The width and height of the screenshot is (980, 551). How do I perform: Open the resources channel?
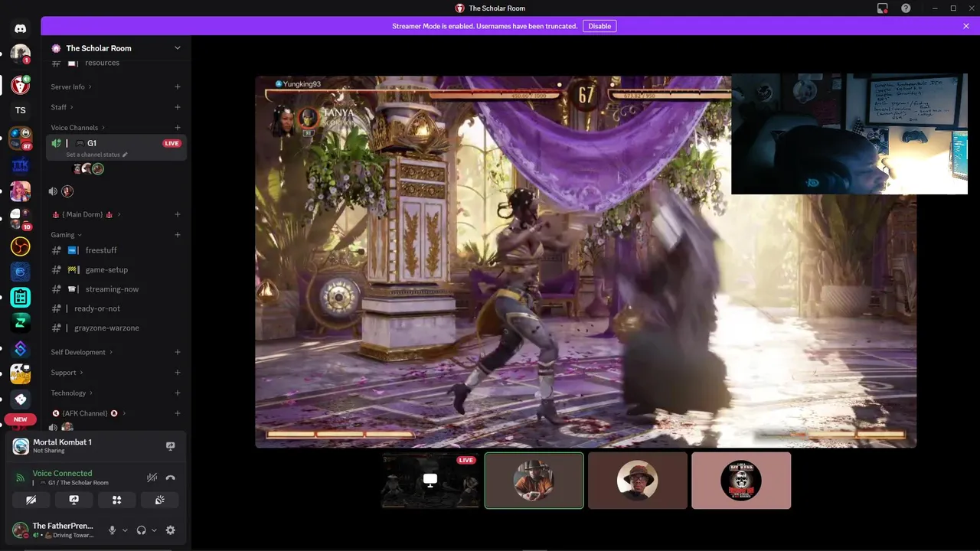[x=116, y=63]
